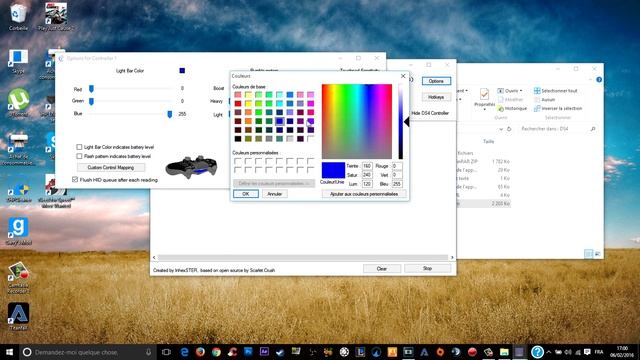Click the luminosity bar's black arrow
Image resolution: width=640 pixels, height=360 pixels.
[x=407, y=122]
